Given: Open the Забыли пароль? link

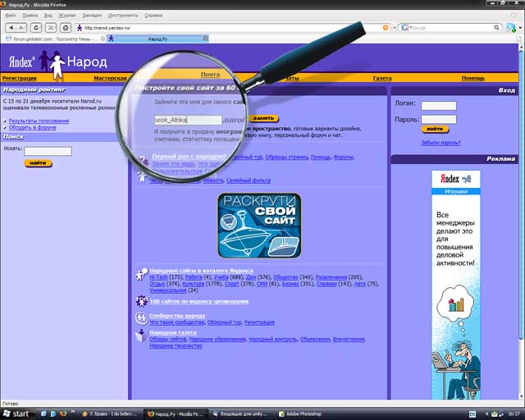Looking at the screenshot, I should (x=441, y=143).
